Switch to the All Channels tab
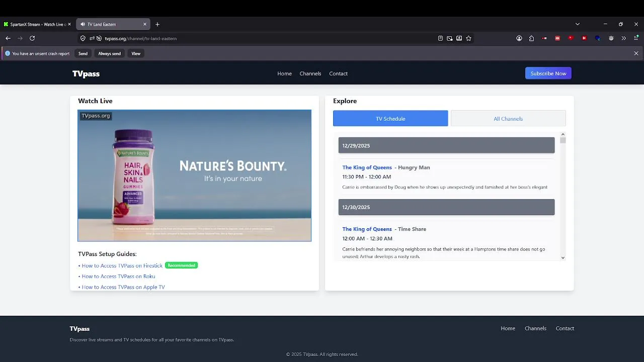This screenshot has width=644, height=362. pos(508,119)
